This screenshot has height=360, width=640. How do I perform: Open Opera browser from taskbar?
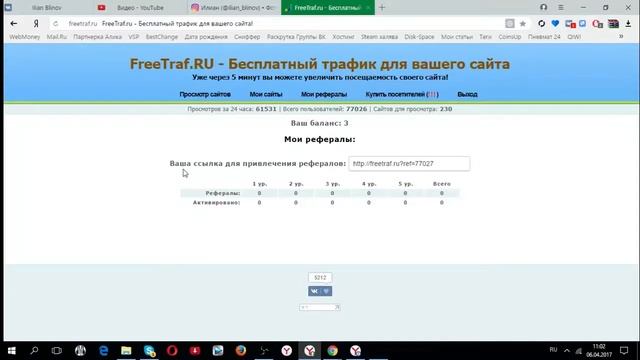pos(172,351)
